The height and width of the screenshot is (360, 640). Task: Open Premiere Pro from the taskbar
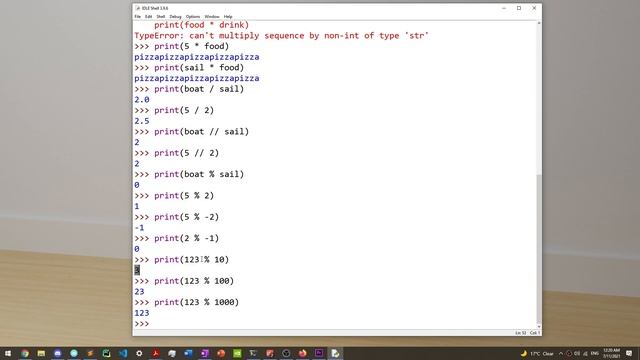[319, 353]
